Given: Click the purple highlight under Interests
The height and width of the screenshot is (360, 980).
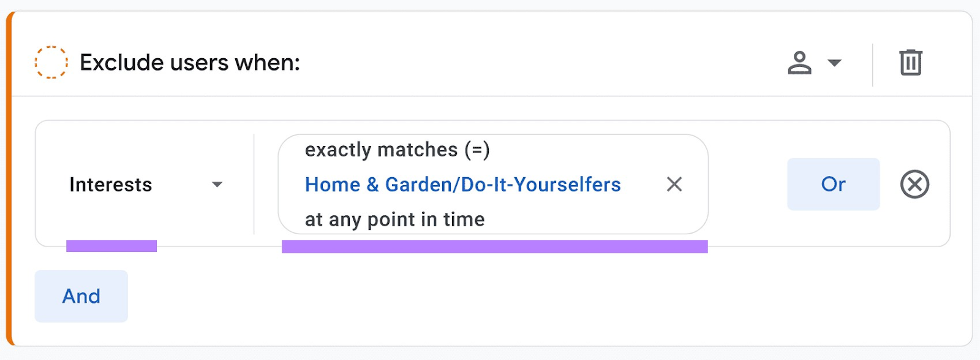Looking at the screenshot, I should [x=111, y=245].
